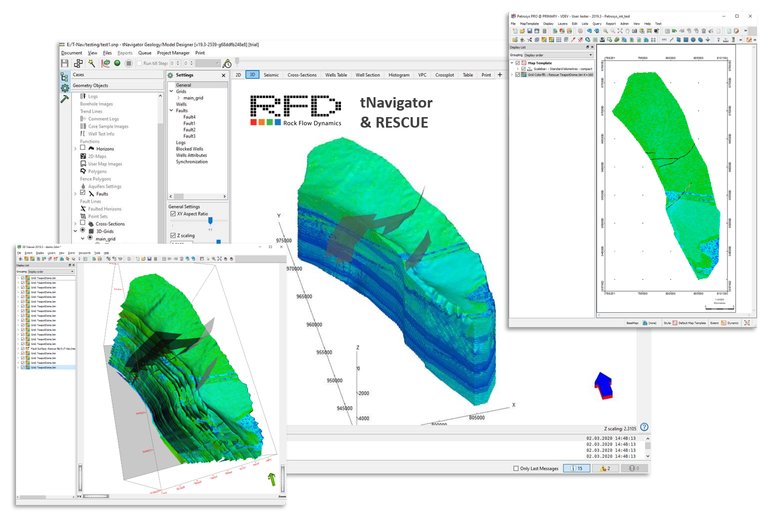Select the tree structure icon in tNavigator sidebar

[x=64, y=77]
